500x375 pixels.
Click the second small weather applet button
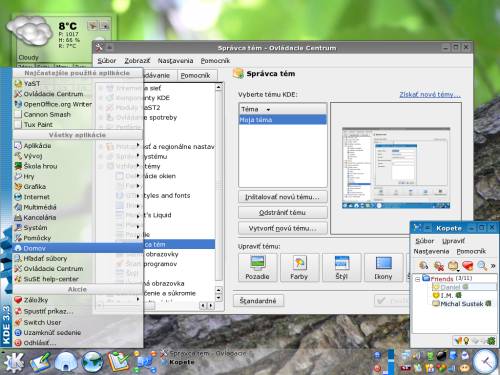(105, 25)
